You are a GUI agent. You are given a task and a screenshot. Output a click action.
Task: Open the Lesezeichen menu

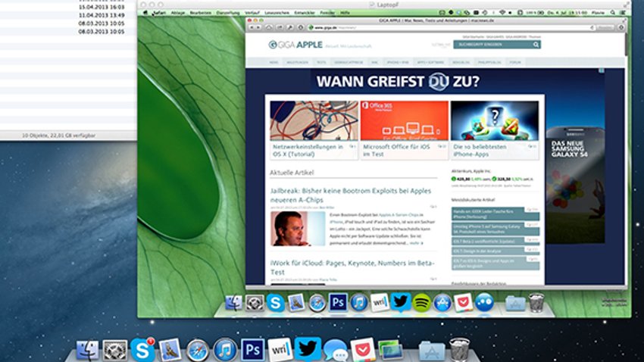tap(277, 13)
